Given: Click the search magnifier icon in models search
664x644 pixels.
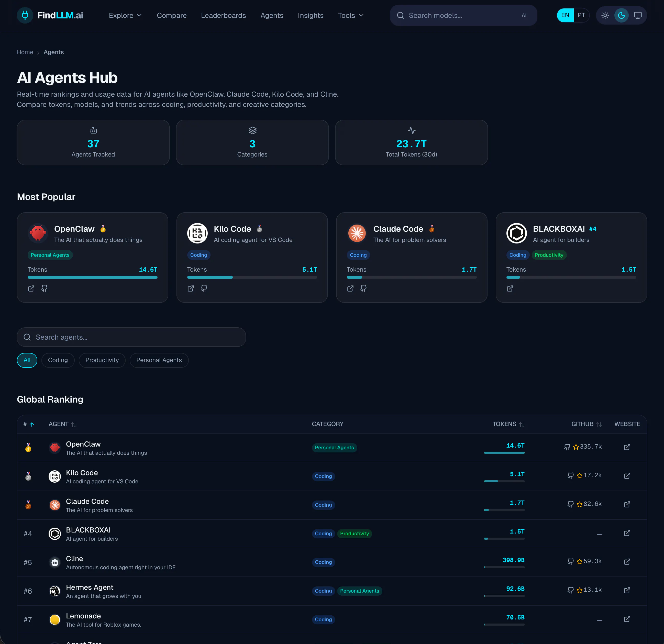Looking at the screenshot, I should [401, 15].
